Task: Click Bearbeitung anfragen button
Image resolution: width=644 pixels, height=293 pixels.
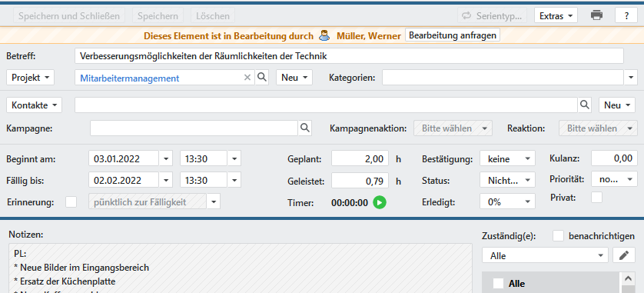Action: pyautogui.click(x=453, y=35)
